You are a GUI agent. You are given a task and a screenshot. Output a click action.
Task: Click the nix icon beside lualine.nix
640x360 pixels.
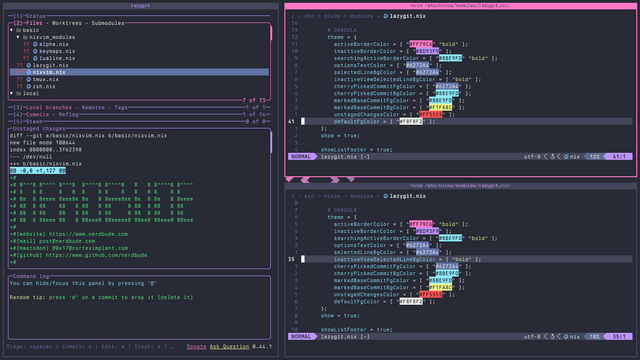pos(35,58)
